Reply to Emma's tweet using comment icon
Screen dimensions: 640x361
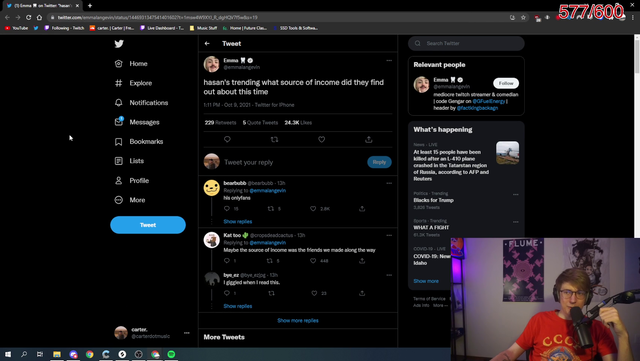point(227,139)
